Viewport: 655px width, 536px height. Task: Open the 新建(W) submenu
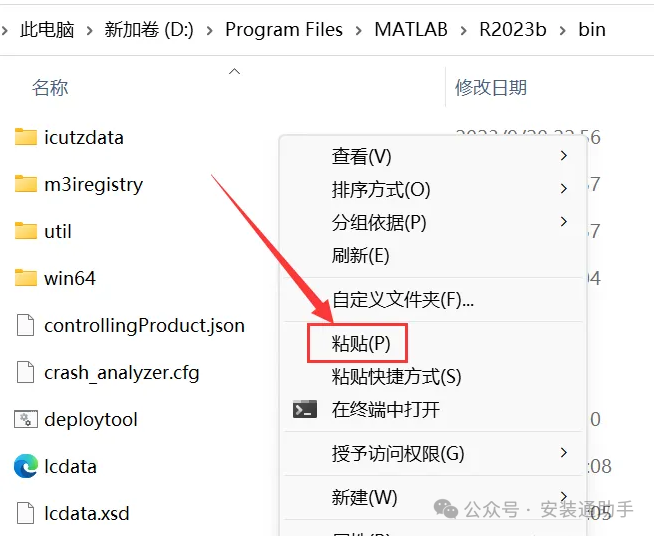tap(433, 498)
